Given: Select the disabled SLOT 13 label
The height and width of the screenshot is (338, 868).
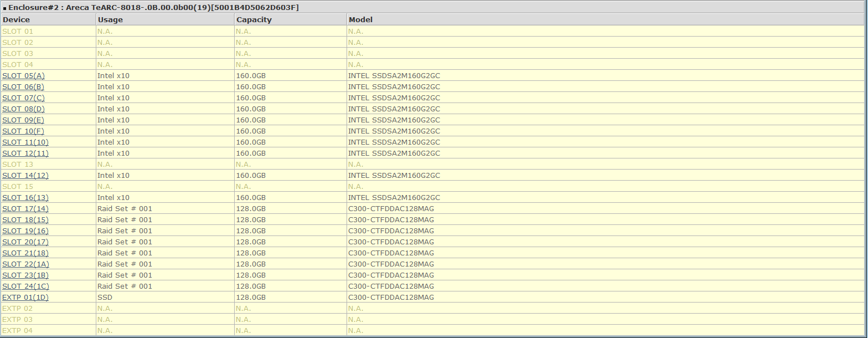Looking at the screenshot, I should (x=18, y=164).
